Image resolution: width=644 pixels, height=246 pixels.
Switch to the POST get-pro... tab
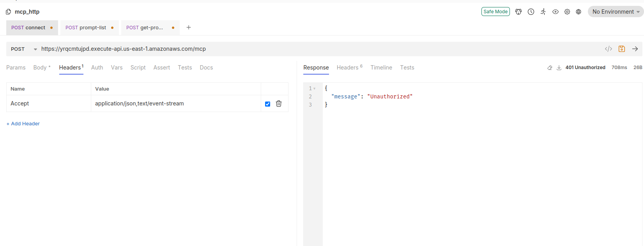click(150, 28)
